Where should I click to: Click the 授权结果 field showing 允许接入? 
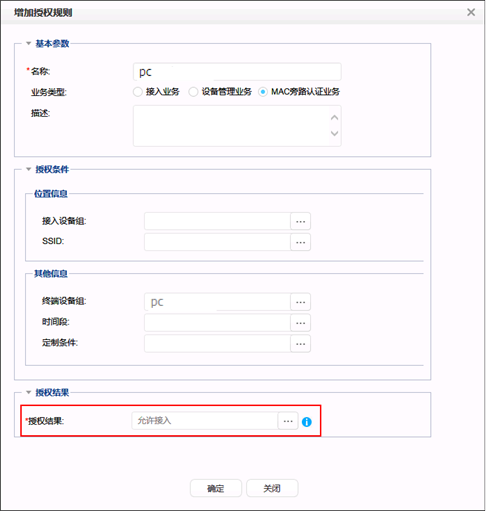pyautogui.click(x=205, y=421)
